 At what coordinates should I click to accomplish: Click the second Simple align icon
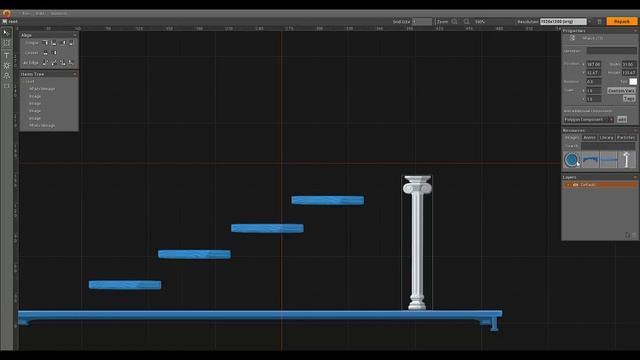[54, 43]
